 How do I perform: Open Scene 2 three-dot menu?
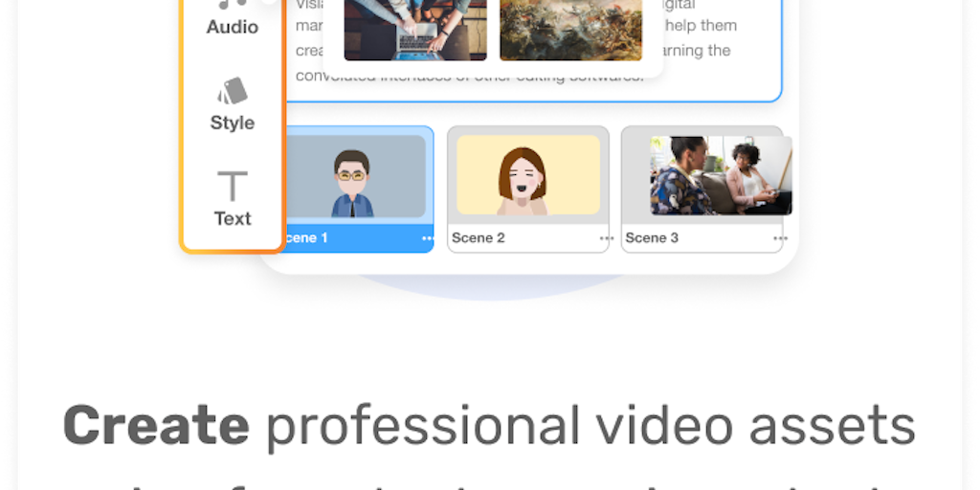(x=606, y=238)
